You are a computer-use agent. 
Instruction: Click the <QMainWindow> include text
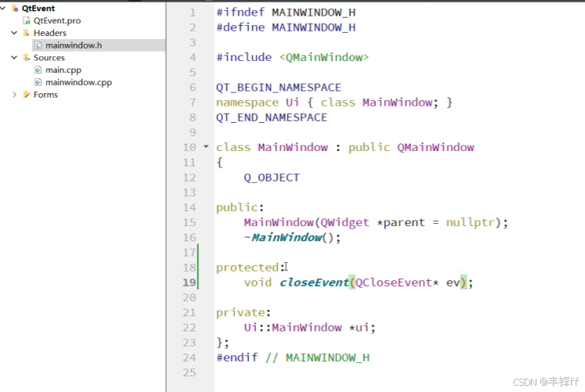(324, 57)
